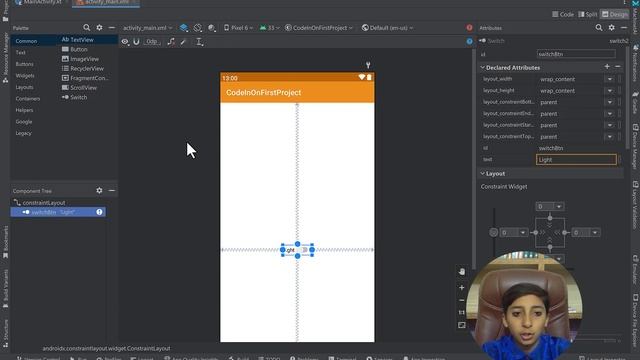This screenshot has width=640, height=360.
Task: Pick TextView in palette list
Action: [78, 40]
